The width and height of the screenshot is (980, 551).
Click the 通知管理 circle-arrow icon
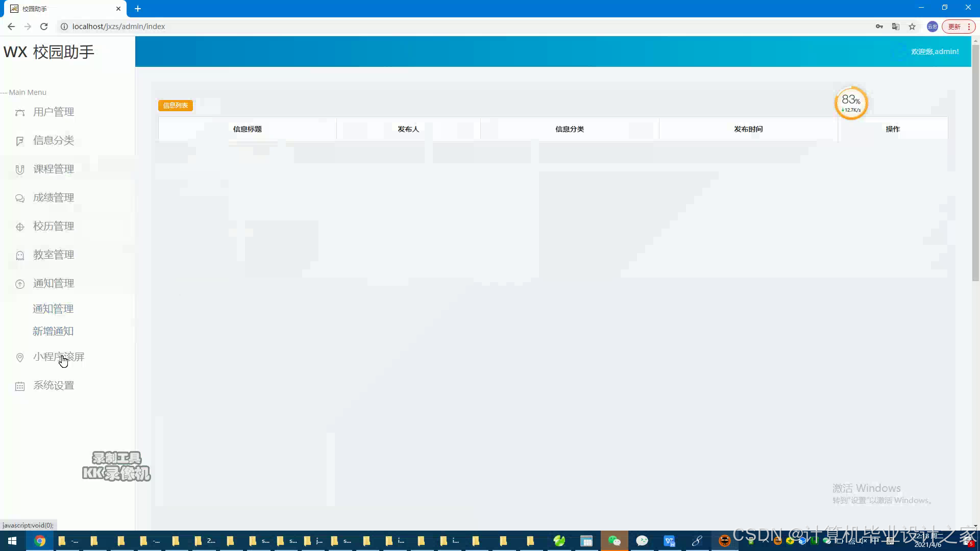(20, 284)
